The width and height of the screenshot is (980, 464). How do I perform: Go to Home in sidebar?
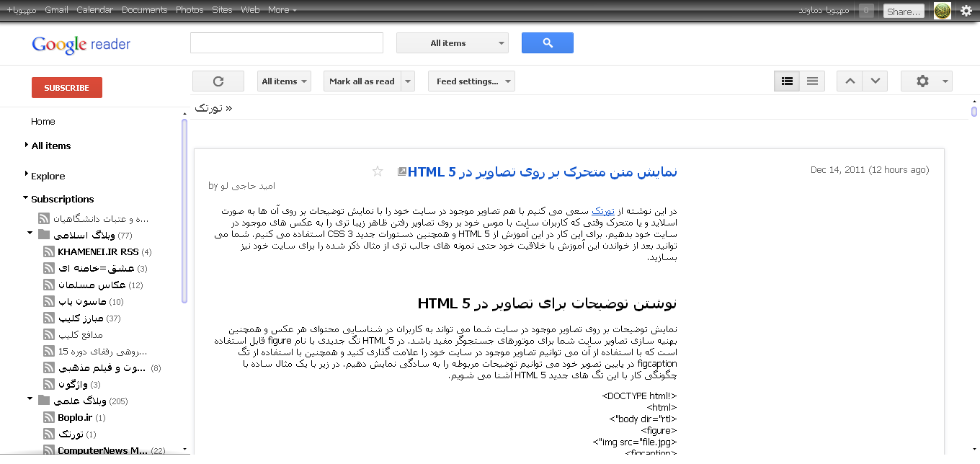pos(43,122)
